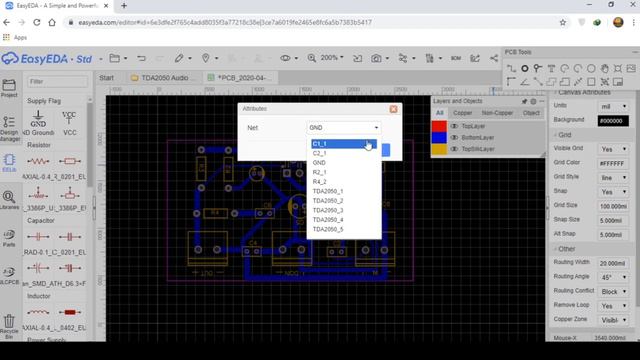This screenshot has width=640, height=360.
Task: Click the Routing Width input field
Action: pyautogui.click(x=613, y=263)
